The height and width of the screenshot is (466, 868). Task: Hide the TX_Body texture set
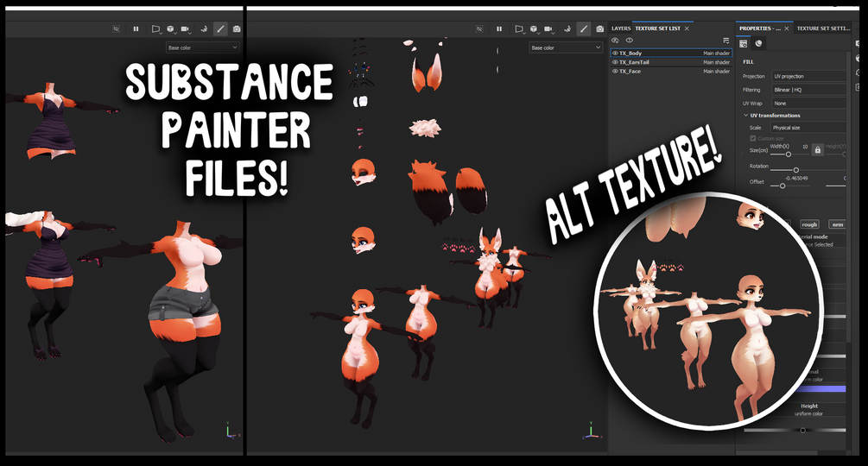pyautogui.click(x=614, y=53)
